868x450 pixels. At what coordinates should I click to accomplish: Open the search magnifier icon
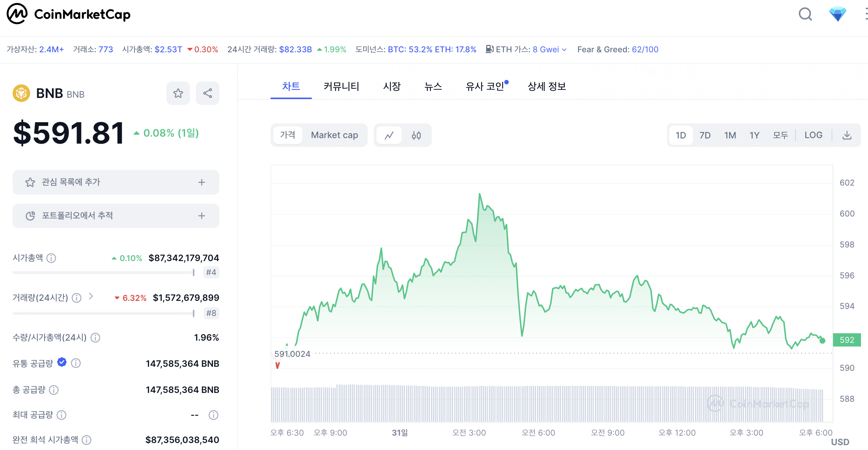click(x=805, y=14)
